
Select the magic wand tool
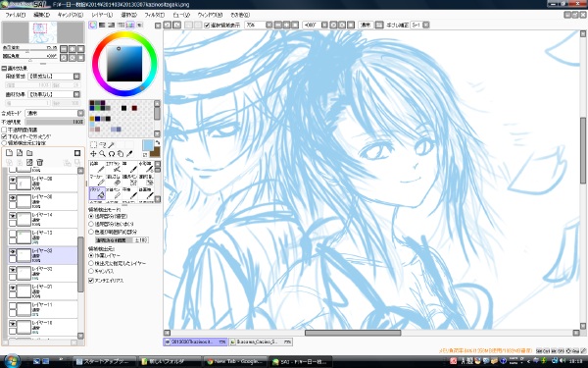[112, 144]
